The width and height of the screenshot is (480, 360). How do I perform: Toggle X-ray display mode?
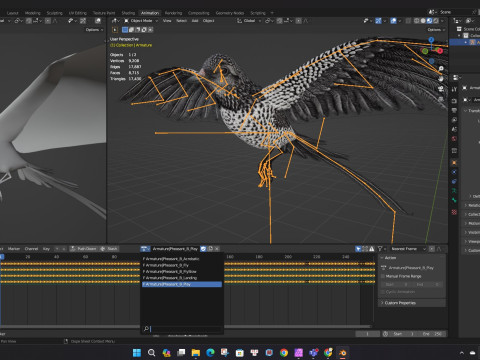click(408, 21)
